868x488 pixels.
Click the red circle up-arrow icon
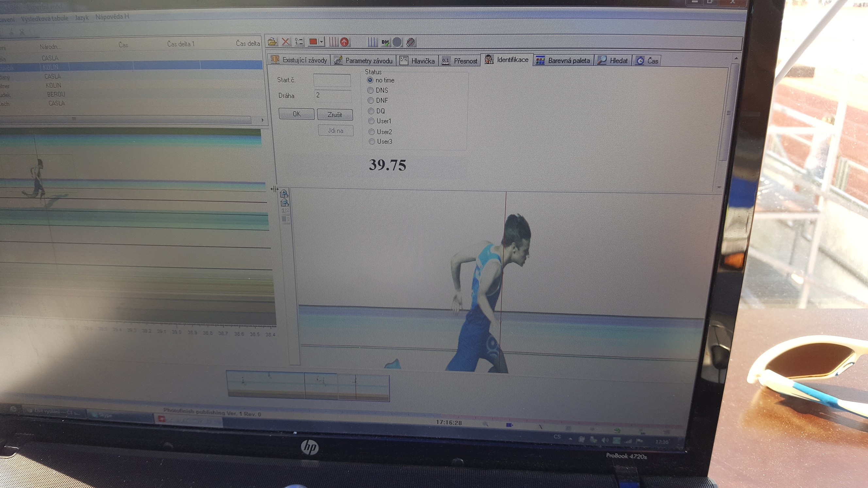(344, 42)
